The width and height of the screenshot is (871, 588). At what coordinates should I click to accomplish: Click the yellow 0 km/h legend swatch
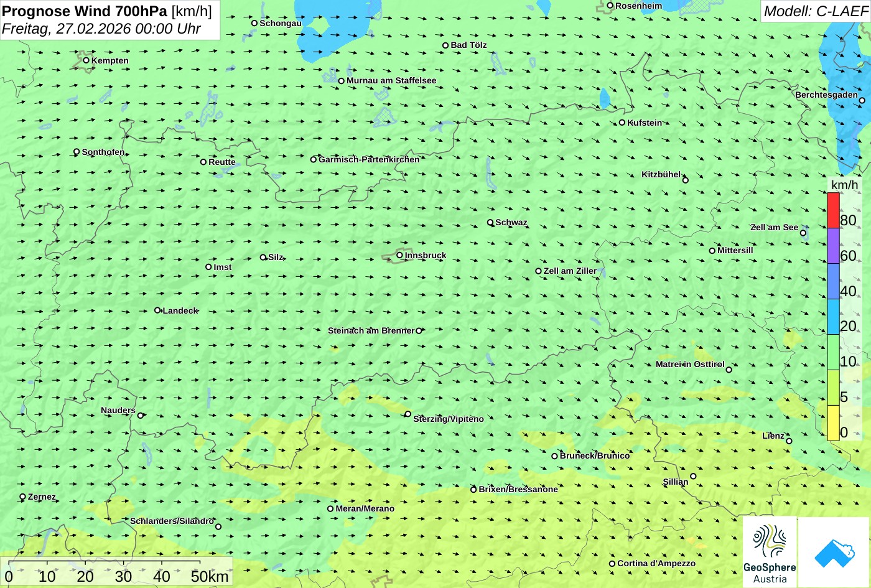pos(833,423)
